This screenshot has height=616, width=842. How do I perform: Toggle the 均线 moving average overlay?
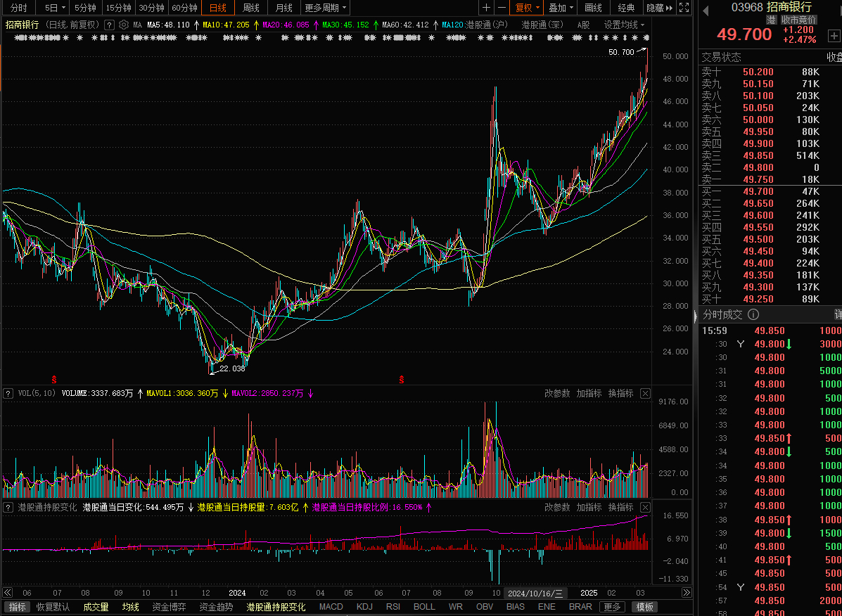(x=130, y=607)
